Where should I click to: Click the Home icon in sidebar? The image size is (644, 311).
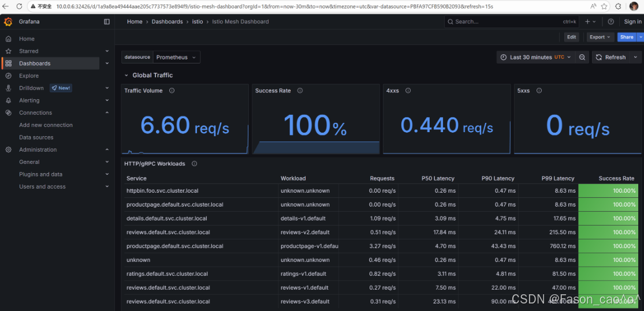tap(8, 39)
